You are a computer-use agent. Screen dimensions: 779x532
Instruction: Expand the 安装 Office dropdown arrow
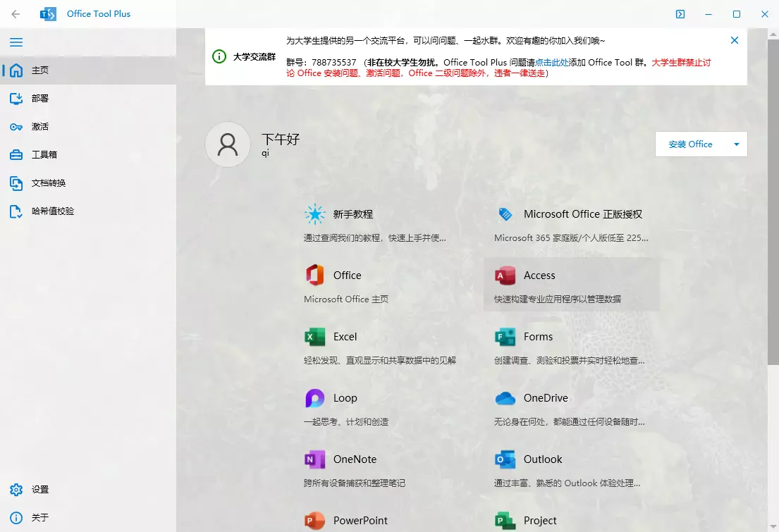737,144
